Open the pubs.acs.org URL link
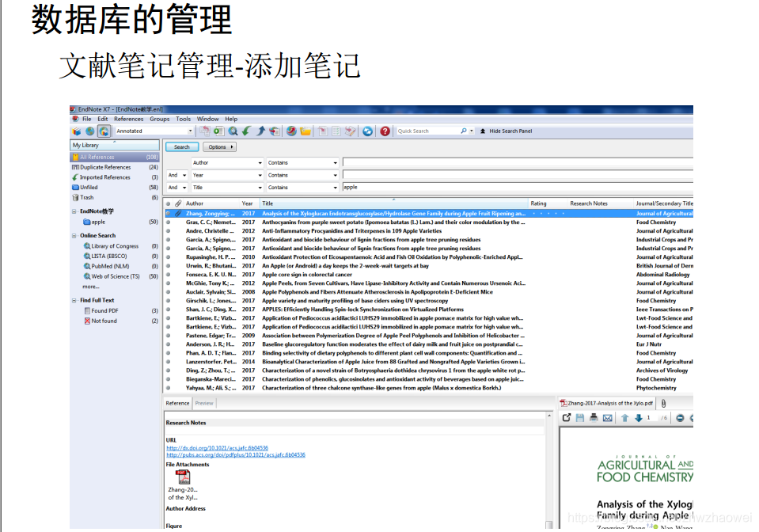759x532 pixels. click(236, 455)
